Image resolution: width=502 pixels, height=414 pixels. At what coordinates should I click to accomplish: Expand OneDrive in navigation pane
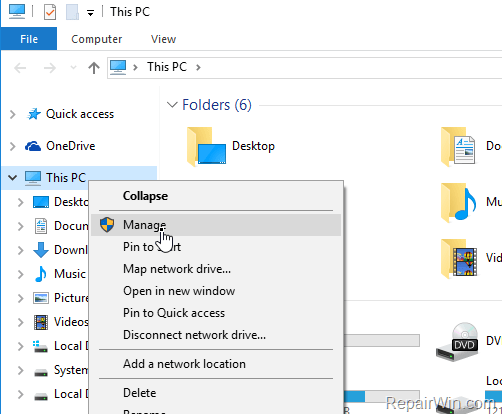tap(13, 146)
